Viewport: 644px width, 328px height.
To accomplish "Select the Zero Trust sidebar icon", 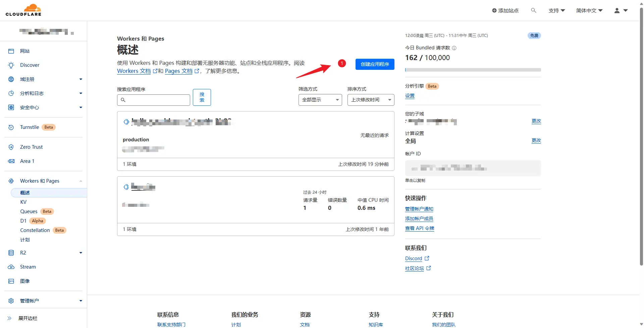I will pyautogui.click(x=11, y=147).
